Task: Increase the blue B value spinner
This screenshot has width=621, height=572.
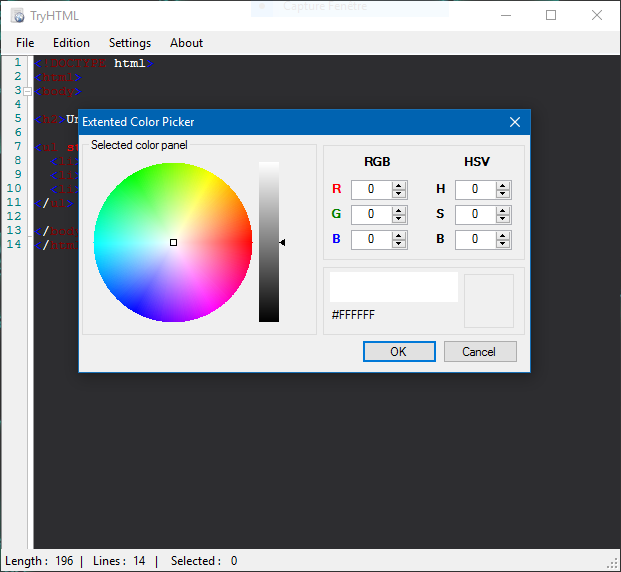Action: tap(399, 235)
